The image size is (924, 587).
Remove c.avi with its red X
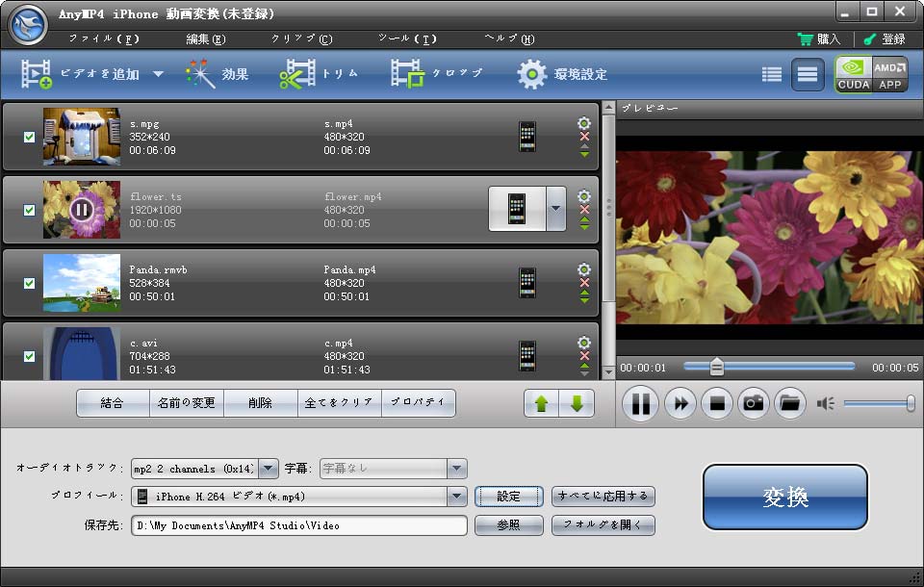pyautogui.click(x=584, y=356)
